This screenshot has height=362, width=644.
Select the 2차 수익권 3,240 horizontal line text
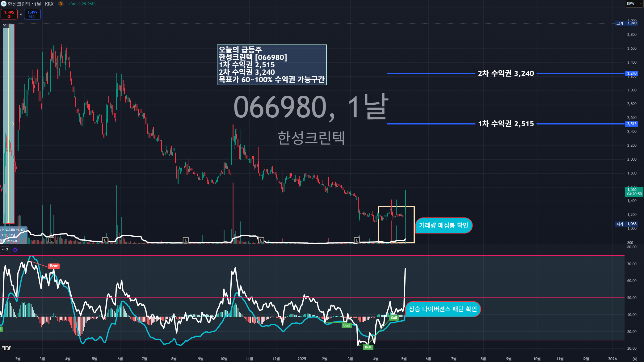(506, 74)
